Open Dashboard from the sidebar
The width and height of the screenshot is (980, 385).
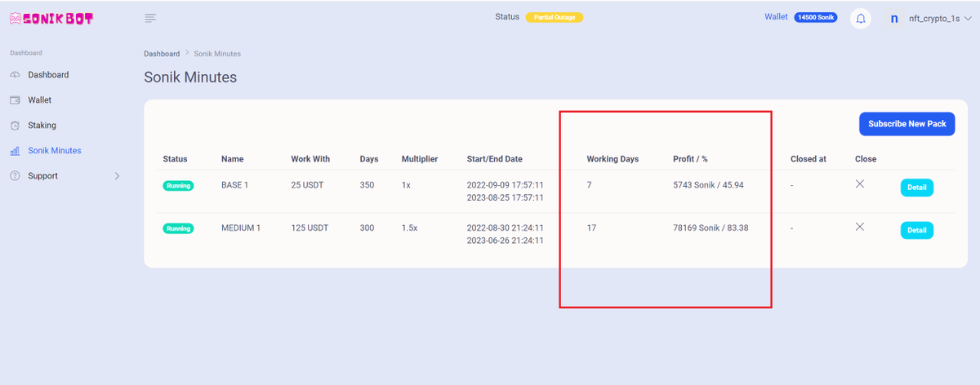[48, 75]
